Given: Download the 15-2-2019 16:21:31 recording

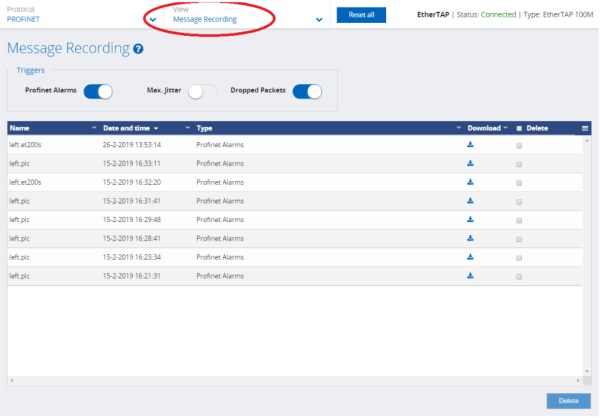Looking at the screenshot, I should coord(470,276).
